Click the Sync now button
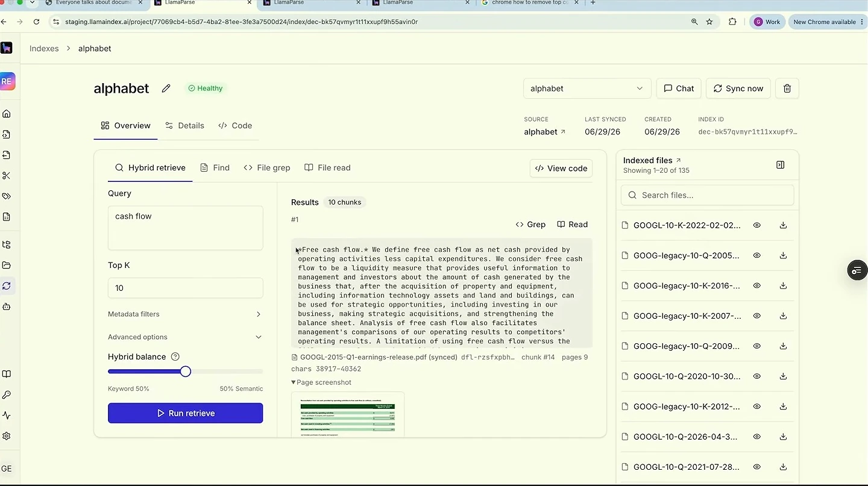This screenshot has height=486, width=868. [x=738, y=89]
